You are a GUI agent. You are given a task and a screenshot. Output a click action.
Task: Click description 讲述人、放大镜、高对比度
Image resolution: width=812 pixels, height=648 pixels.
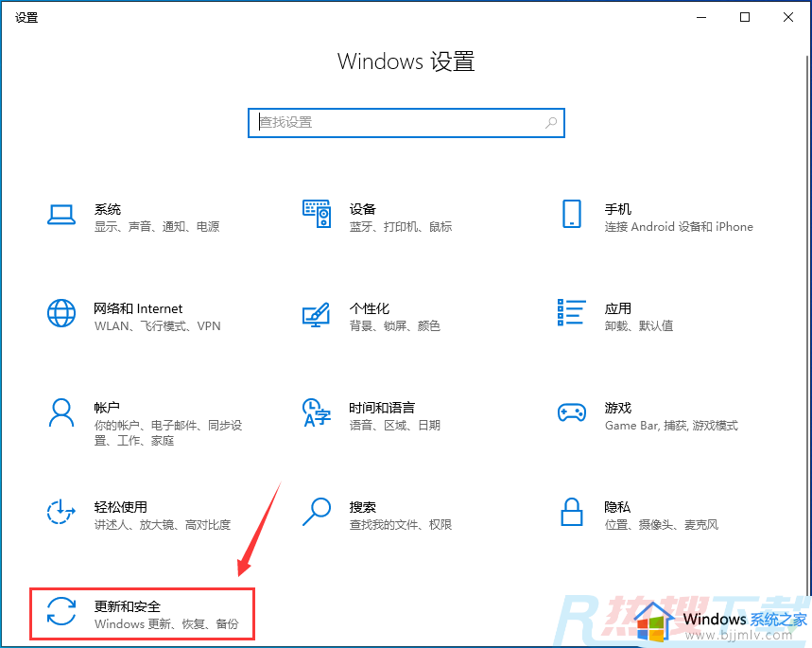163,525
